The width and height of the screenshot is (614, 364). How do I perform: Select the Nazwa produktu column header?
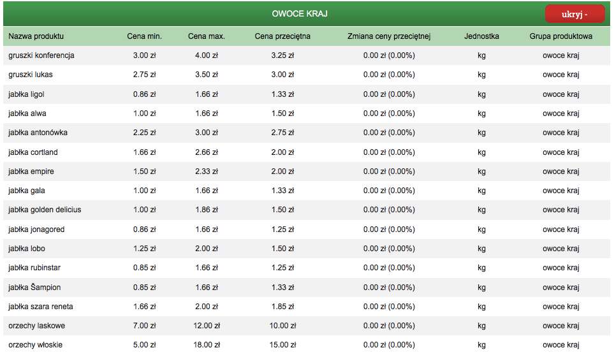36,36
